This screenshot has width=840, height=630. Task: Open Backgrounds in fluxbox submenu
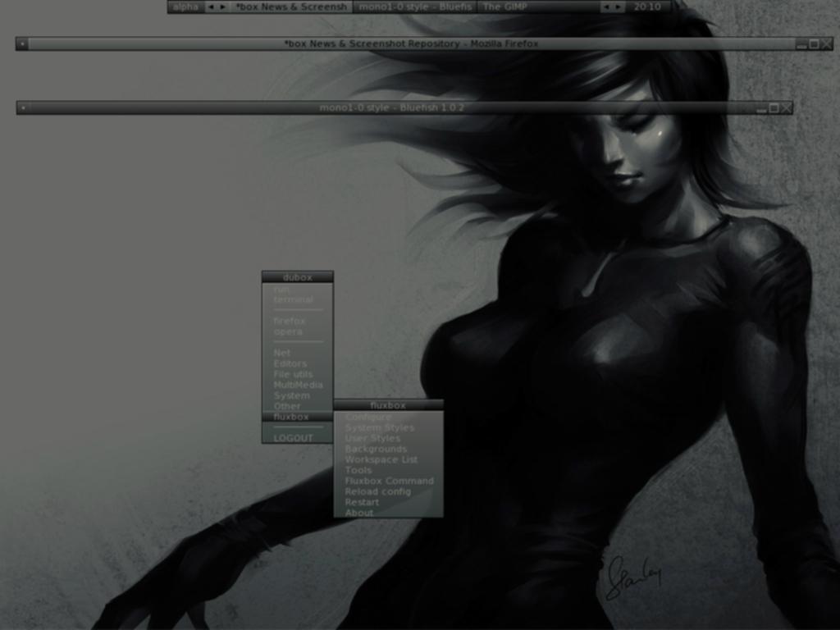pos(388,449)
